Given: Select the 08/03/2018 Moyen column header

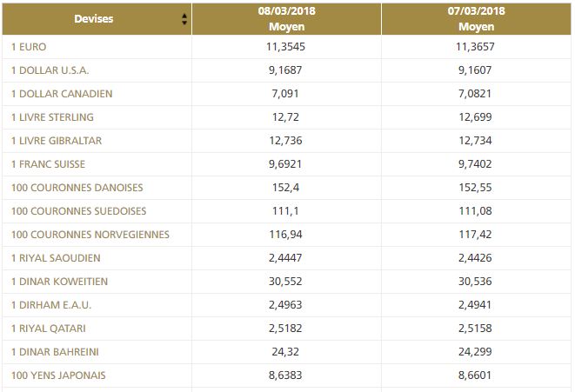Looking at the screenshot, I should [x=285, y=18].
